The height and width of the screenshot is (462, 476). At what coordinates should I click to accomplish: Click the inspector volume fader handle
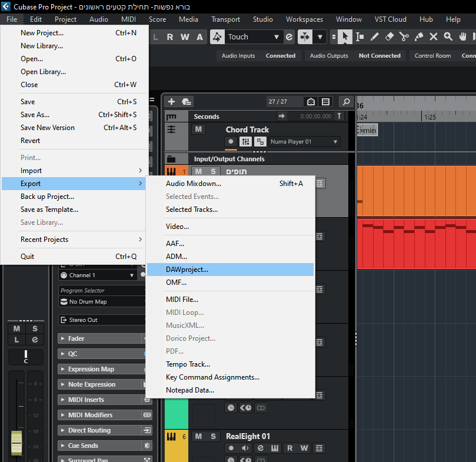pos(16,443)
